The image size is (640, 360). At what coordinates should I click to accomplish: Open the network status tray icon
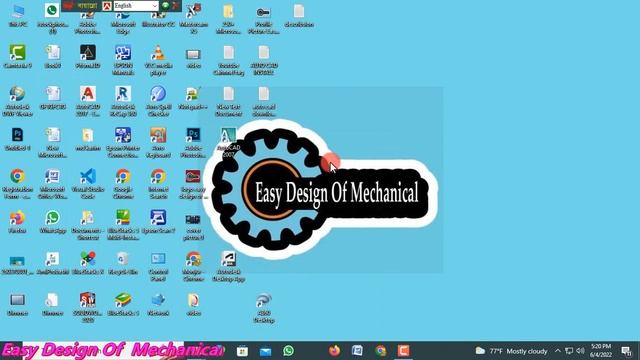[569, 351]
